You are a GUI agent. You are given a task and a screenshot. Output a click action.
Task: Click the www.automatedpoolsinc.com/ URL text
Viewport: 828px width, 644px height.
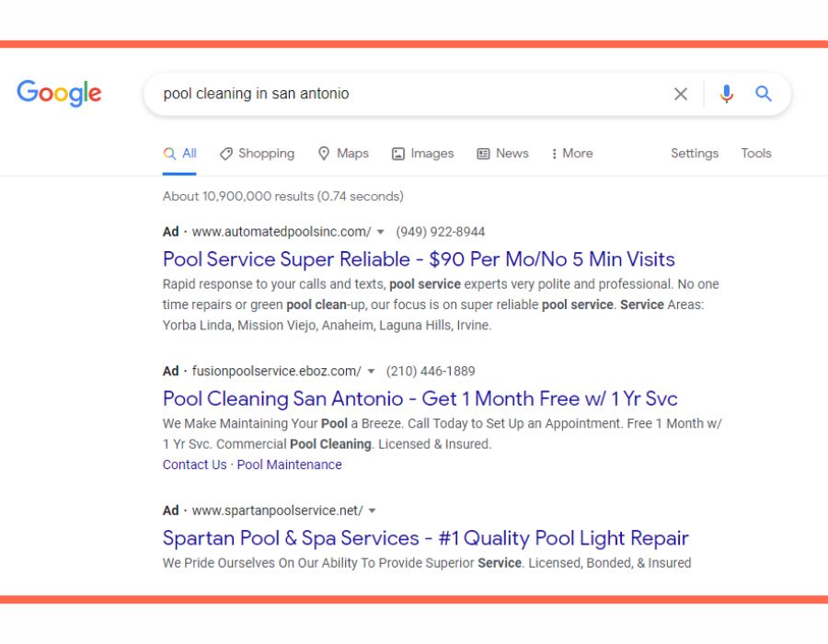pyautogui.click(x=282, y=232)
